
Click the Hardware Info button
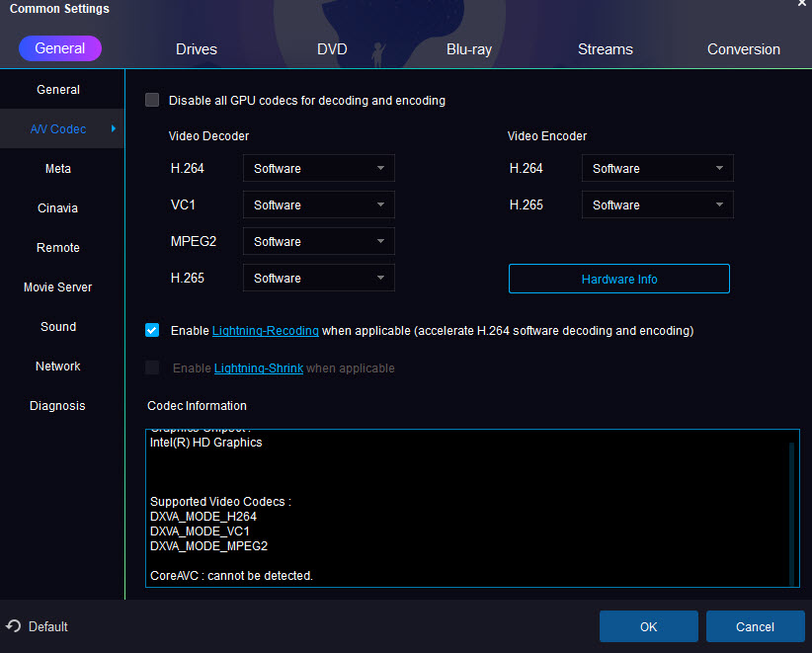tap(619, 280)
